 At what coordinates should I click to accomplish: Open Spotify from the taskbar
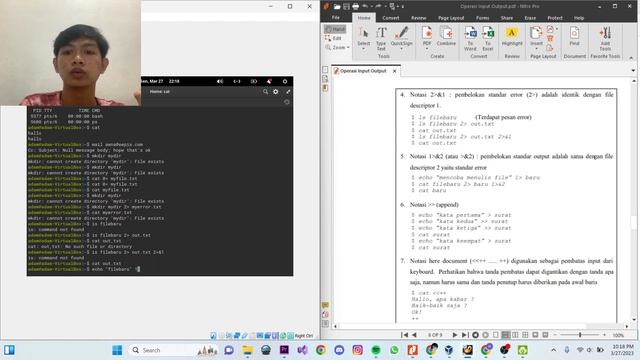[376, 350]
